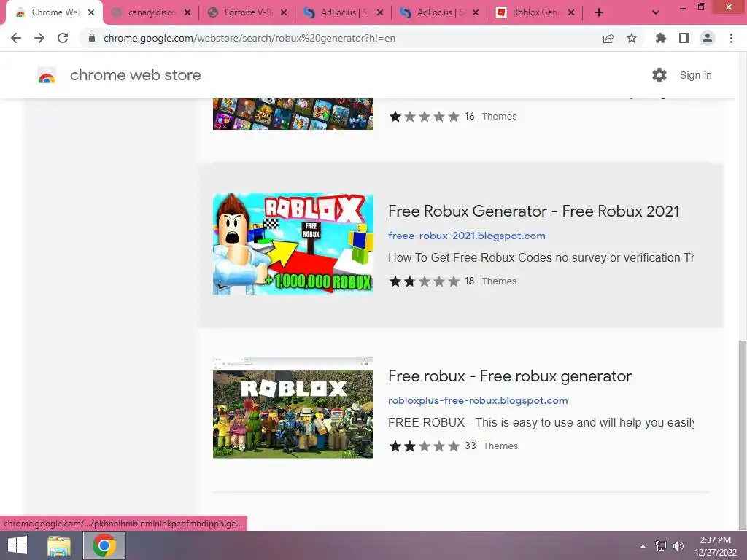Open the Extensions puzzle icon

(x=661, y=38)
